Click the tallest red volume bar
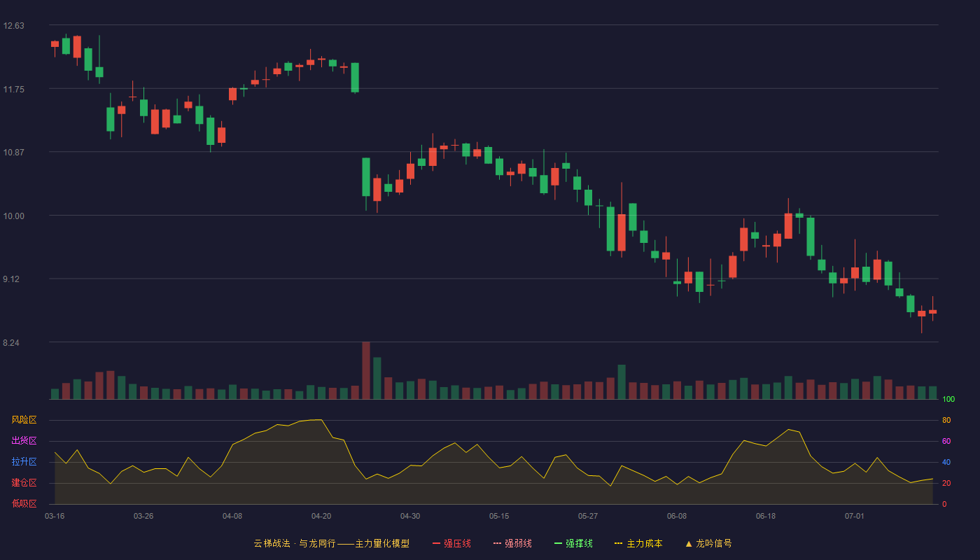Screen dimensions: 980x560 click(x=366, y=370)
